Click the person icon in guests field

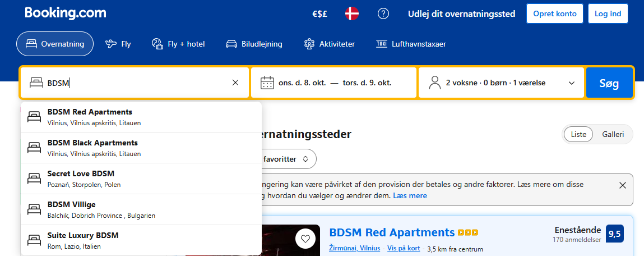(x=434, y=83)
